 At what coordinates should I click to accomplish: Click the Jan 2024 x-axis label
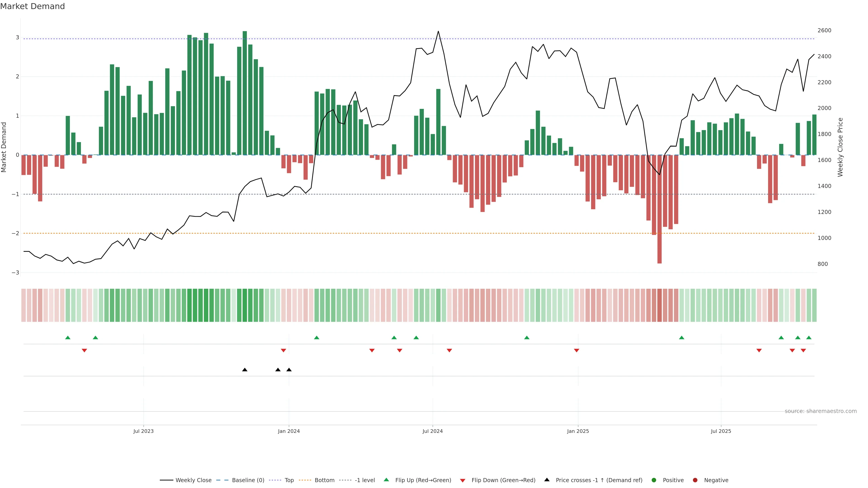[x=289, y=431]
